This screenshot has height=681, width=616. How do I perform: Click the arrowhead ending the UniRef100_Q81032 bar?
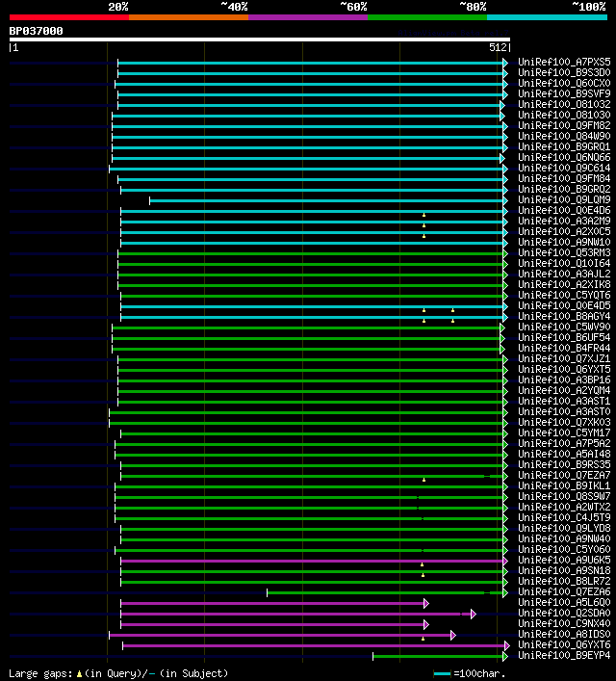click(501, 106)
